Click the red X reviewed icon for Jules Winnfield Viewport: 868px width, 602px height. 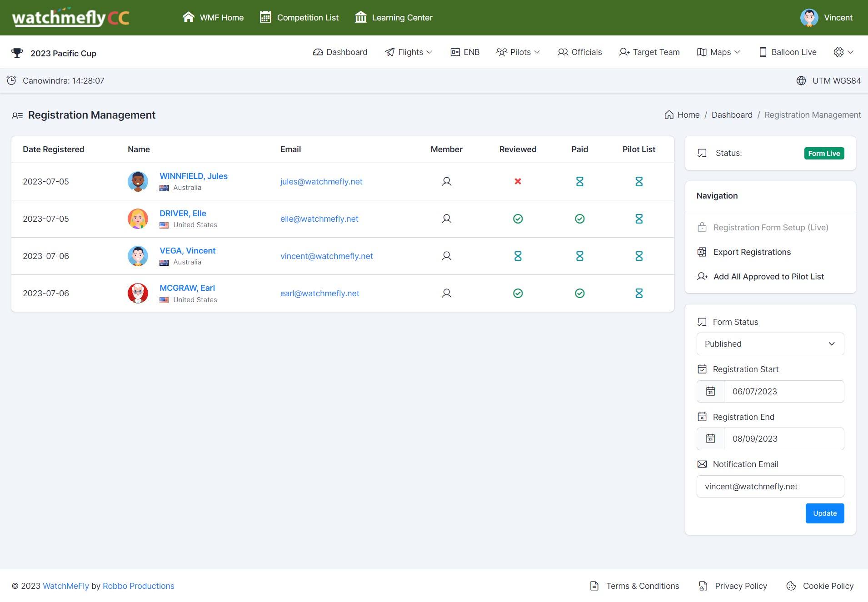pyautogui.click(x=518, y=181)
